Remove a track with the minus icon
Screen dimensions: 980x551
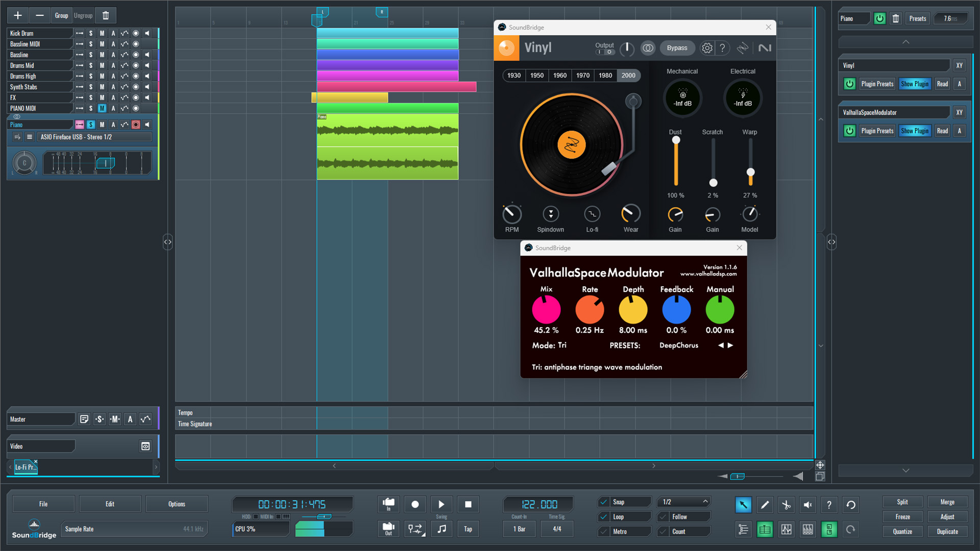click(40, 15)
